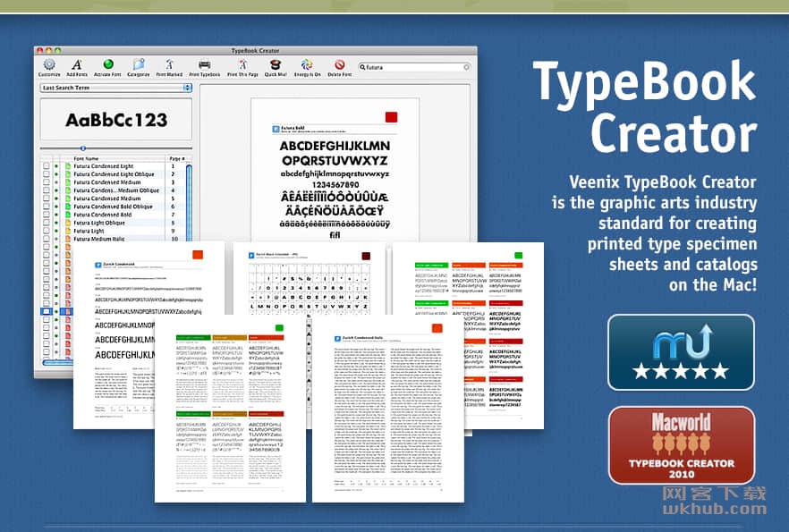Click the orange swatch on the Zurich Condensed sheet
The image size is (789, 532).
tap(198, 255)
